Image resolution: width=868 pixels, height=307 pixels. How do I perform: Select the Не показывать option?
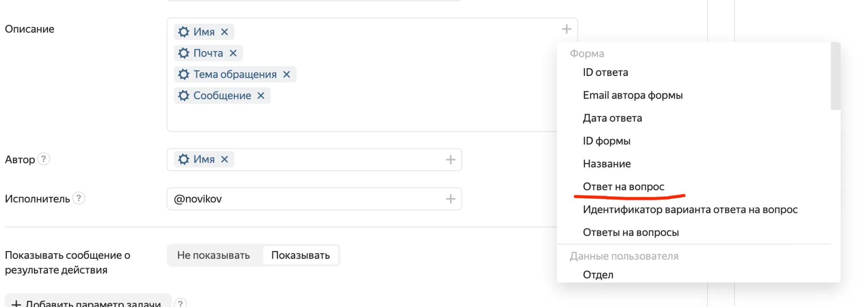(214, 255)
